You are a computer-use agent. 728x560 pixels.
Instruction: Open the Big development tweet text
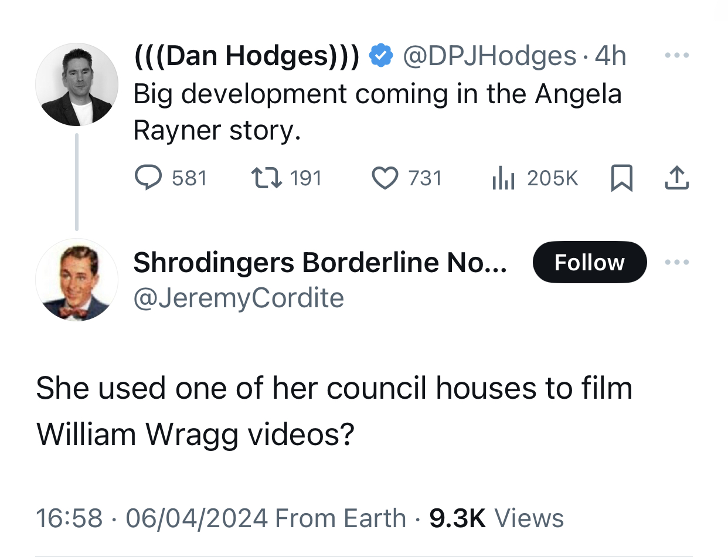coord(377,112)
